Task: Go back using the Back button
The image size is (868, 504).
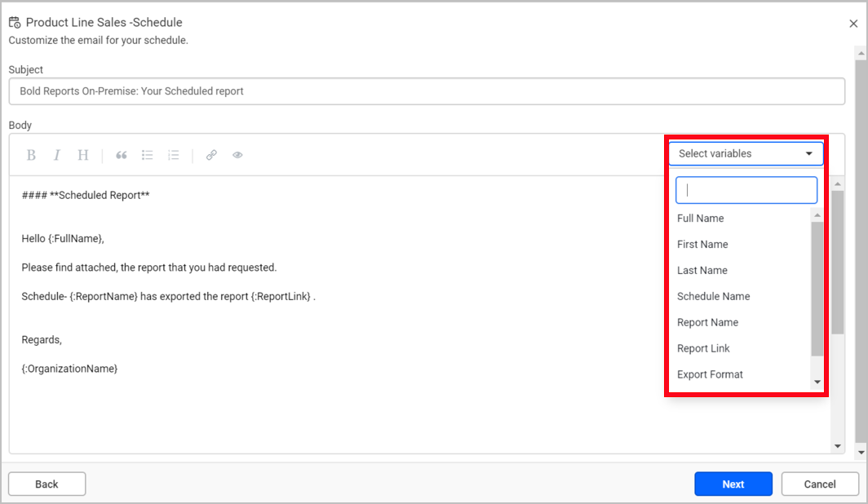Action: (x=46, y=484)
